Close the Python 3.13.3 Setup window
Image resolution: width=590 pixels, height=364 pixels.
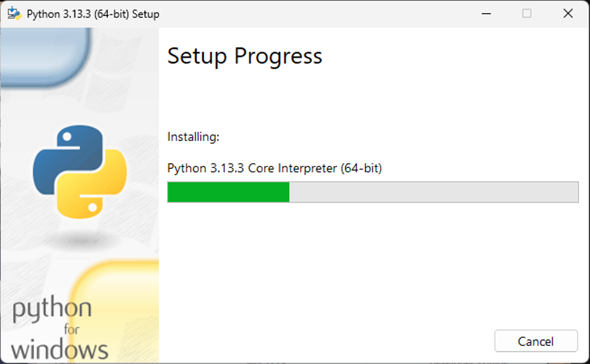coord(568,14)
